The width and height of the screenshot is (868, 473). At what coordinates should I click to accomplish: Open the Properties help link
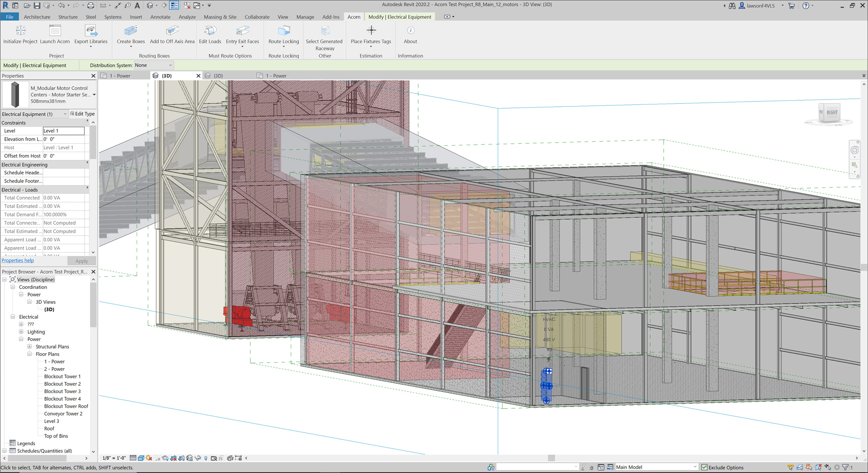click(18, 260)
